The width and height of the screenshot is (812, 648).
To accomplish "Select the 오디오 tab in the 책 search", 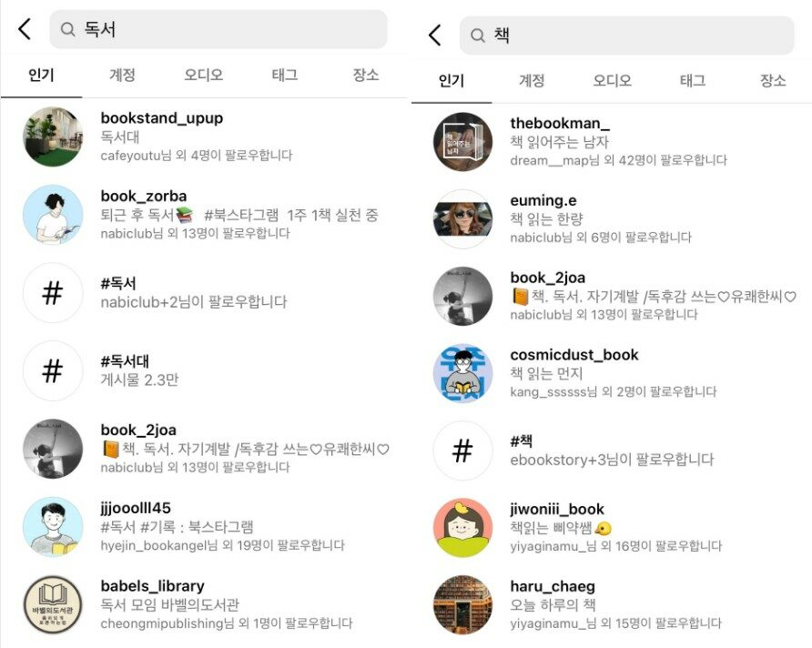I will [x=612, y=80].
